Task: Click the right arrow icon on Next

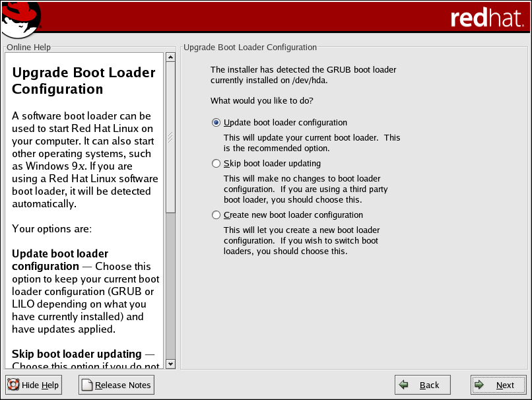Action: click(x=481, y=385)
